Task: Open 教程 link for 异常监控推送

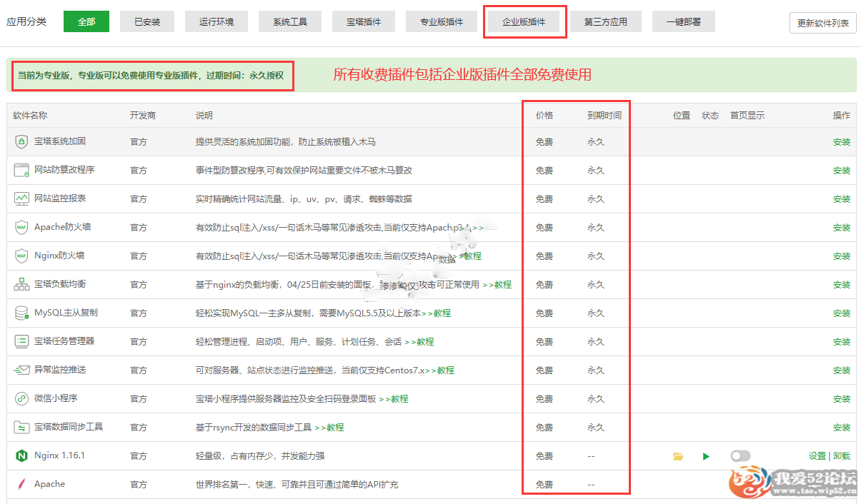Action: click(440, 370)
